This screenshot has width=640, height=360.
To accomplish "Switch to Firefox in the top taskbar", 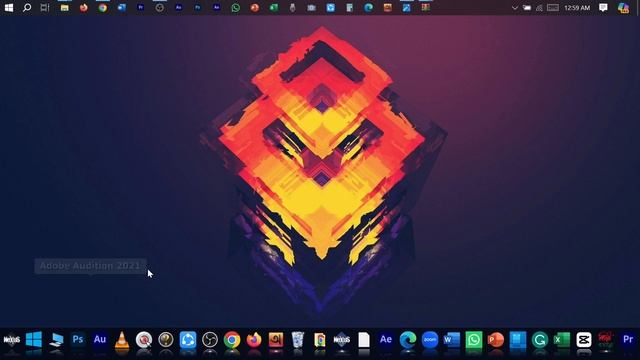I will 84,7.
